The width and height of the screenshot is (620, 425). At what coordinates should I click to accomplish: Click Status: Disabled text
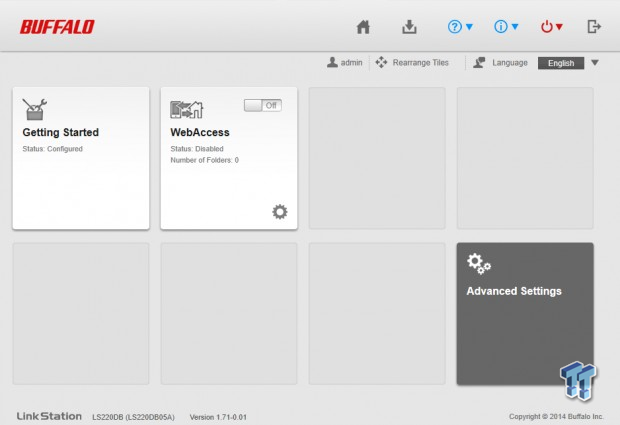197,149
